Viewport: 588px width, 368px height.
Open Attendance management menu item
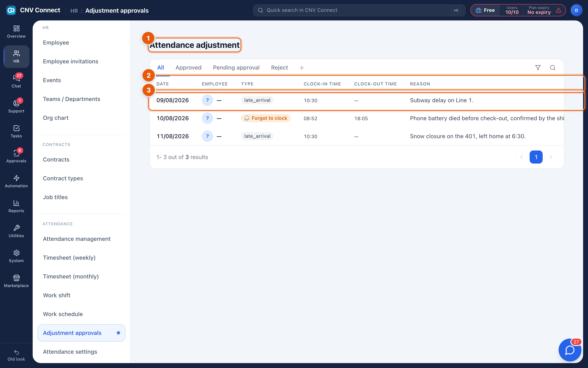pos(81,239)
